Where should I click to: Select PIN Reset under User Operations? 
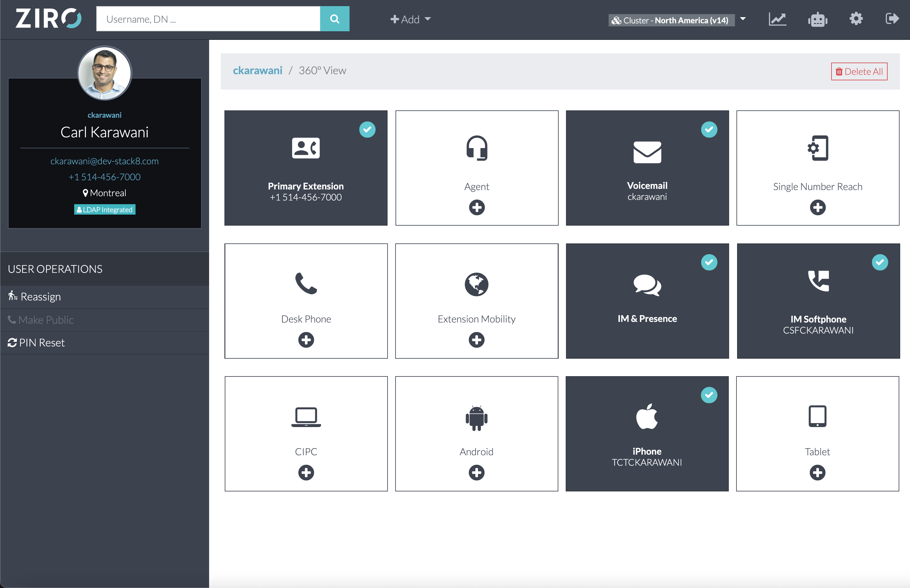pyautogui.click(x=37, y=342)
